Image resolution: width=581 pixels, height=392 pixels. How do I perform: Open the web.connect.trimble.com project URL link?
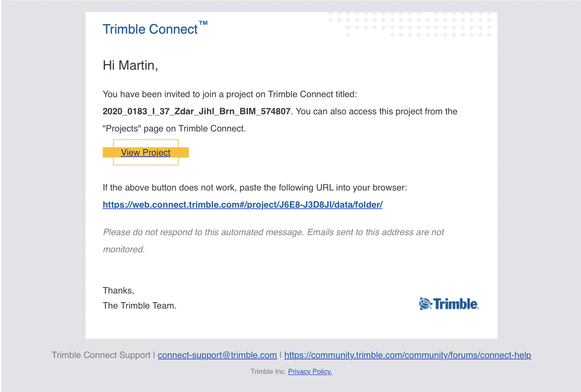tap(242, 205)
